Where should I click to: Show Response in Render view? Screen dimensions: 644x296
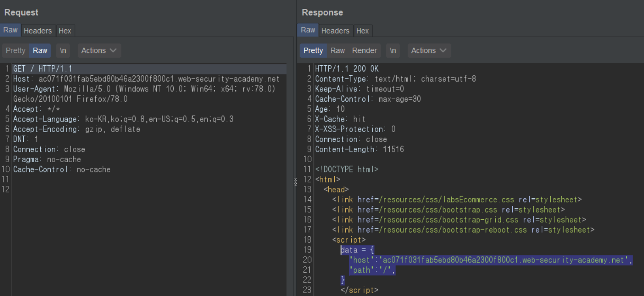click(364, 50)
